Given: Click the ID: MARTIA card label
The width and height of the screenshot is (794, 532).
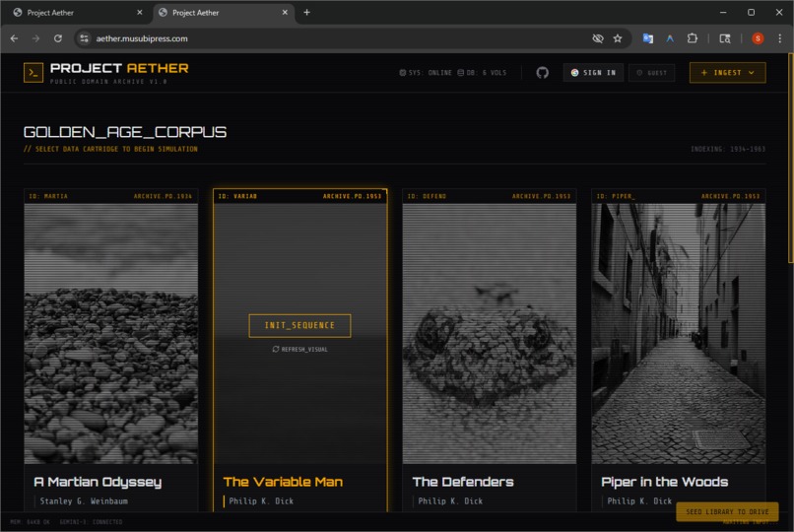Looking at the screenshot, I should [48, 196].
